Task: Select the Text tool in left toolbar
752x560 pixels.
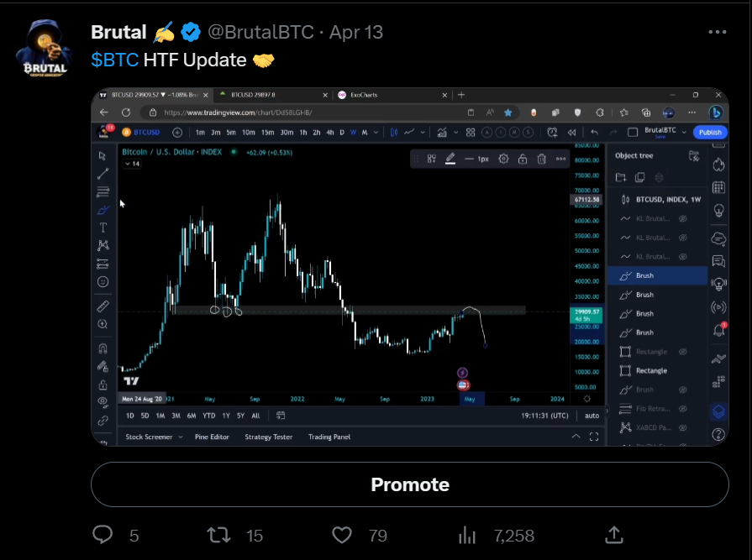Action: click(x=103, y=228)
